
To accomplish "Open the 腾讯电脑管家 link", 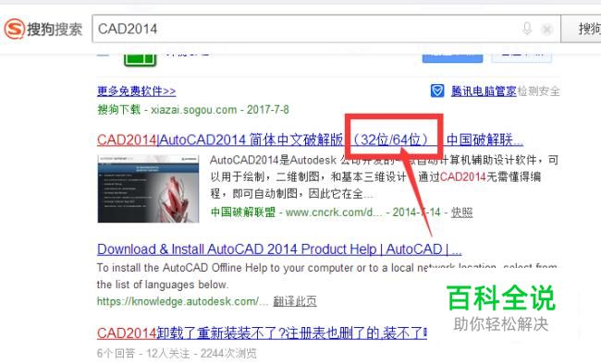I will [x=484, y=91].
